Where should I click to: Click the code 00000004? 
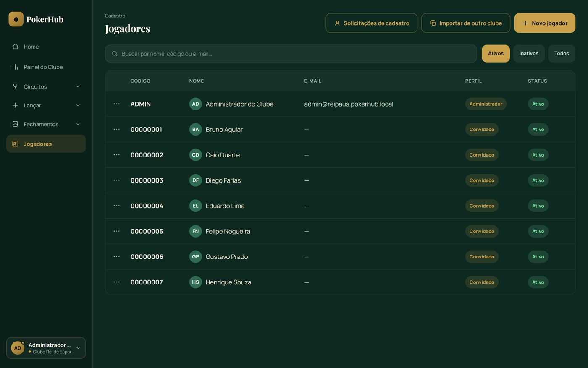tap(147, 206)
